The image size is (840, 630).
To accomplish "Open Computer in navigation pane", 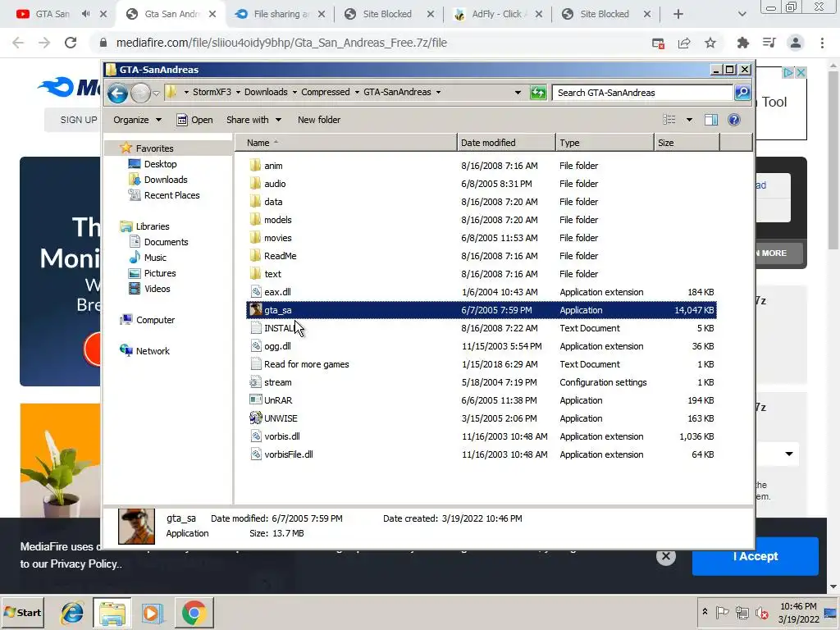I will point(155,320).
